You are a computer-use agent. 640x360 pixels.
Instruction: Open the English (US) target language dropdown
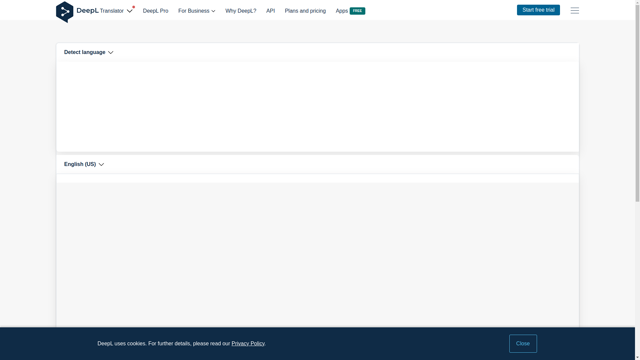point(84,164)
